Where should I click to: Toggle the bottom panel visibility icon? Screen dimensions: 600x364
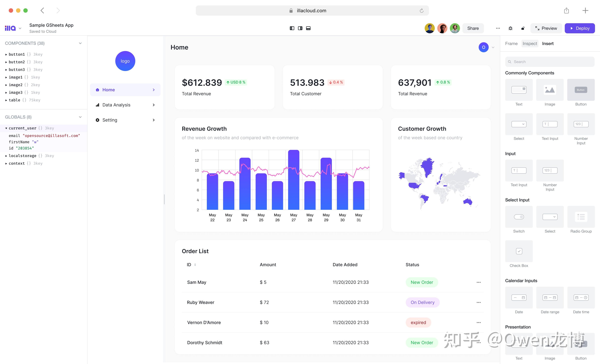point(308,28)
